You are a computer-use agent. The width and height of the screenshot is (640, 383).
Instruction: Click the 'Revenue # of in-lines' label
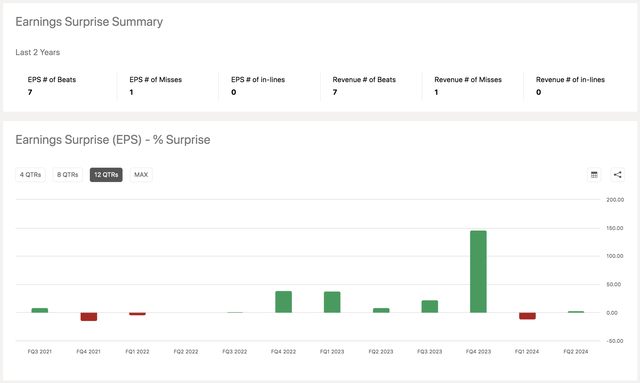(x=570, y=80)
